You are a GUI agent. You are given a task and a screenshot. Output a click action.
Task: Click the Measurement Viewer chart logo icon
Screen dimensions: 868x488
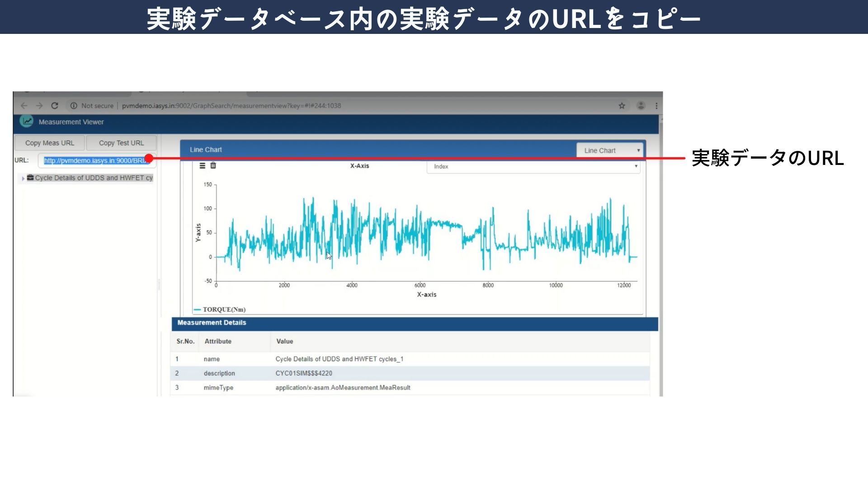(x=27, y=121)
